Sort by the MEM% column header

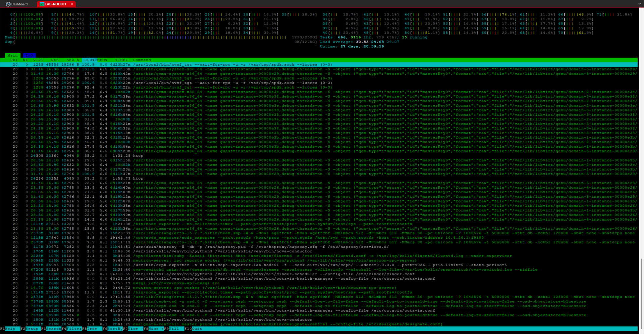point(102,60)
